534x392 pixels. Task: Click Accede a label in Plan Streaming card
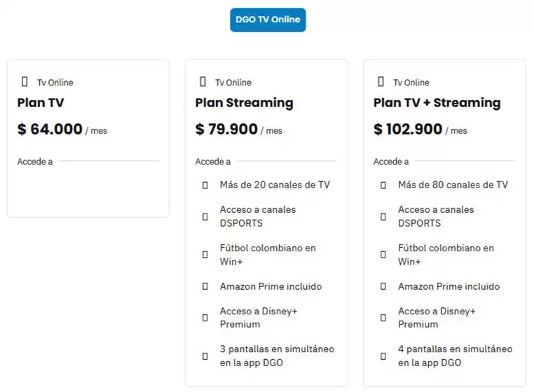[x=213, y=162]
